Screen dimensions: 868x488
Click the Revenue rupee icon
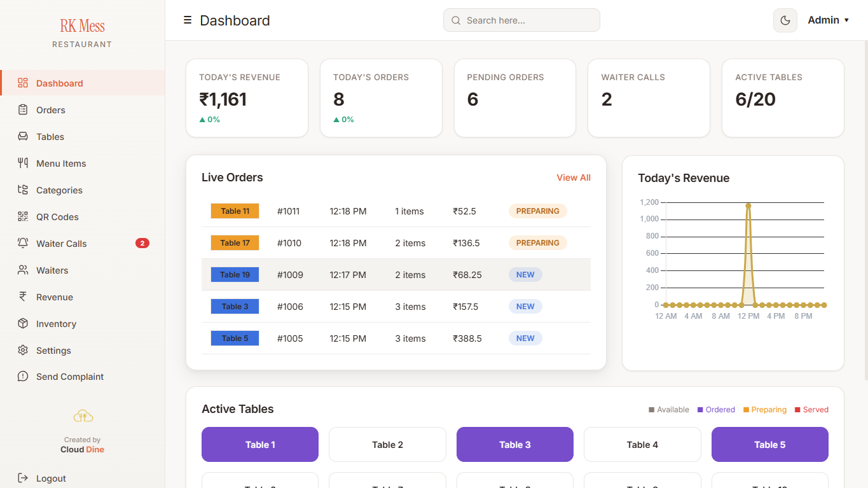coord(23,296)
